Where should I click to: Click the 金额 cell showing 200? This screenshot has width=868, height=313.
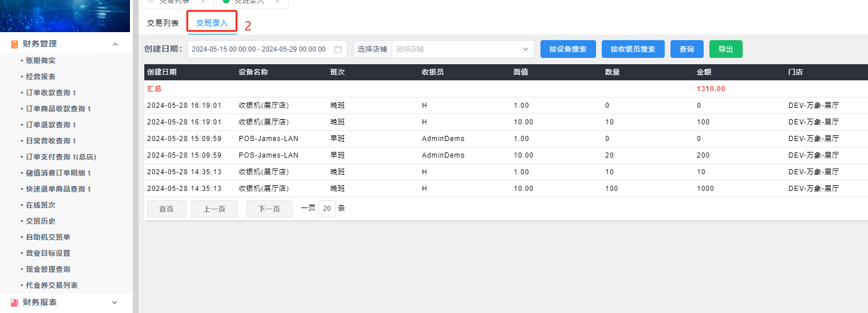point(703,155)
